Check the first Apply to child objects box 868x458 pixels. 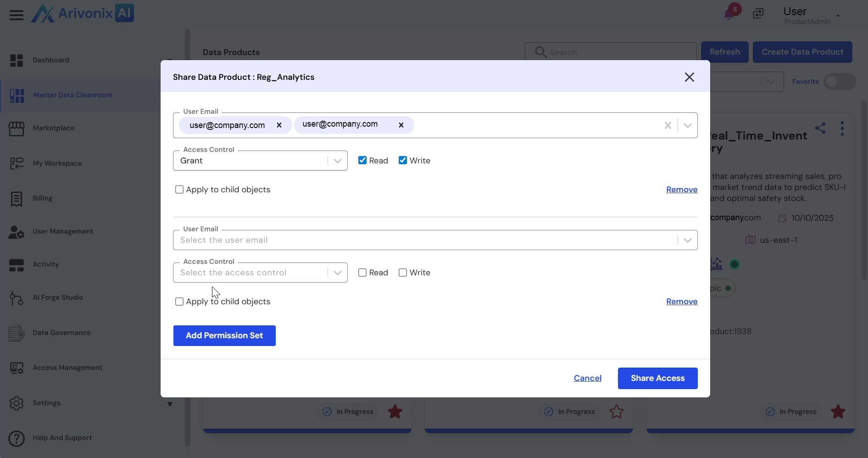[179, 190]
